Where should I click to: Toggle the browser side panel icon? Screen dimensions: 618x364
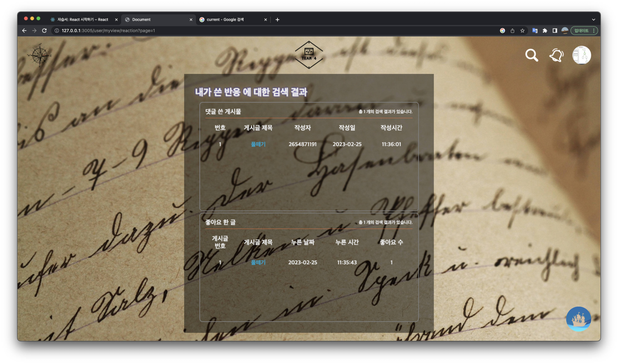(x=555, y=31)
